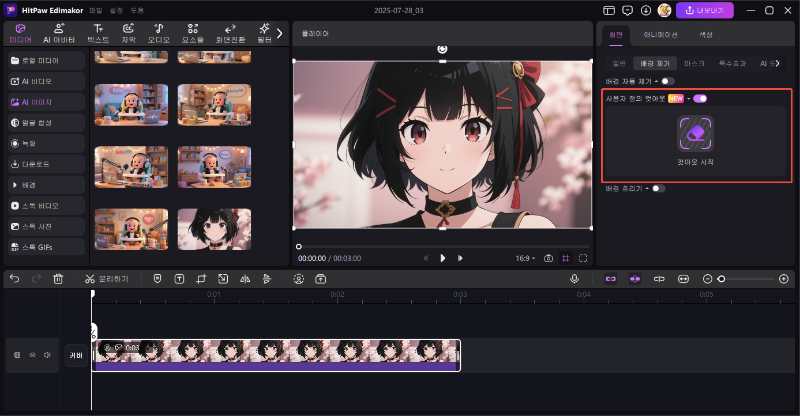
Task: Click the layout switch icon in title bar
Action: coord(609,10)
